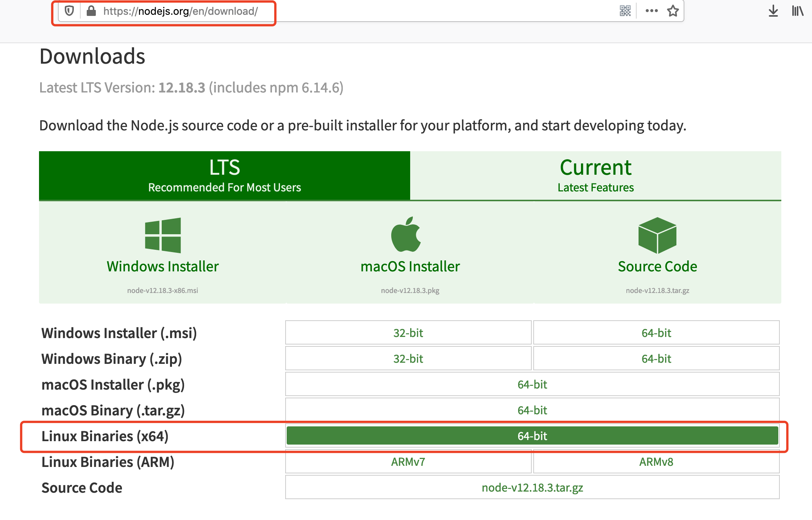This screenshot has height=520, width=812.
Task: Click the macOS Installer (.pkg) row label
Action: tap(113, 385)
